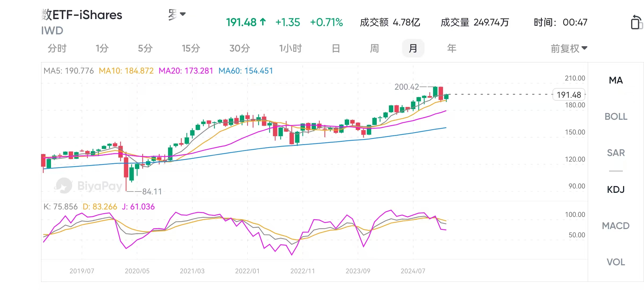Select the 5分 interval tab
Image resolution: width=644 pixels, height=290 pixels.
point(145,49)
